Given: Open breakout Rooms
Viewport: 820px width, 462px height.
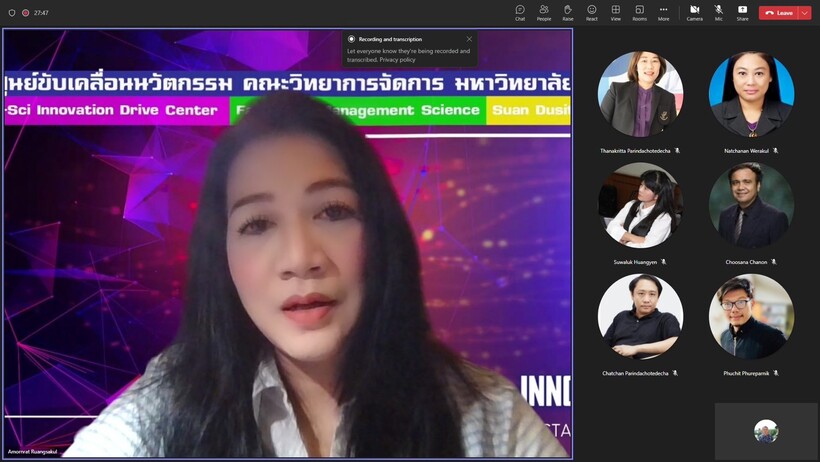Looking at the screenshot, I should (640, 13).
